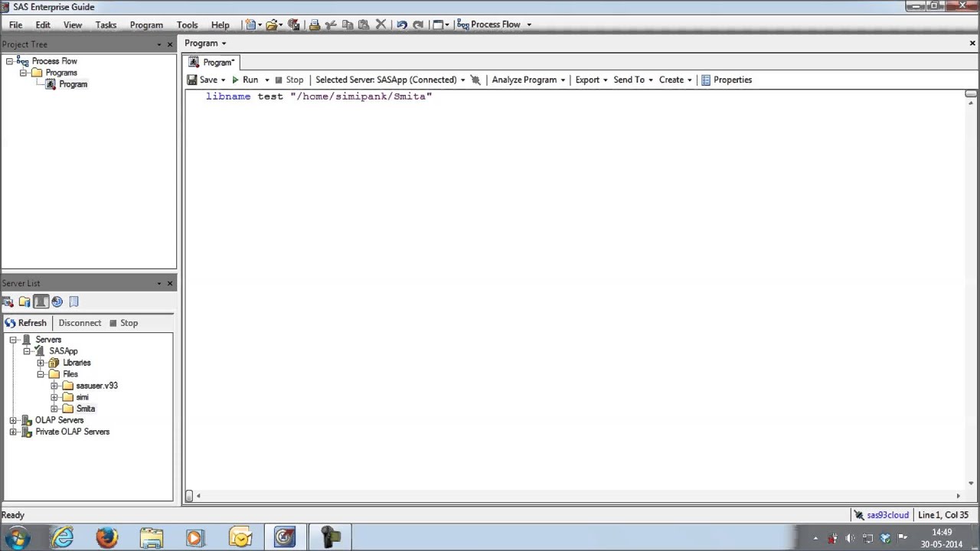Viewport: 980px width, 551px height.
Task: Click the folder icon in Server List toolbar
Action: [x=24, y=302]
